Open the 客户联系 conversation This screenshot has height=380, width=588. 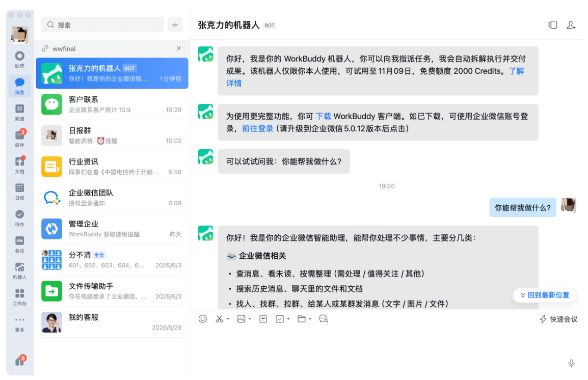pyautogui.click(x=112, y=104)
